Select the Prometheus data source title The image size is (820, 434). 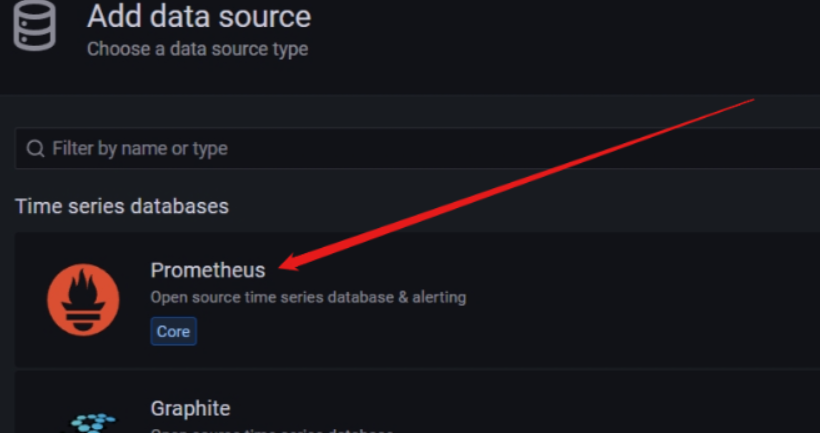click(208, 270)
